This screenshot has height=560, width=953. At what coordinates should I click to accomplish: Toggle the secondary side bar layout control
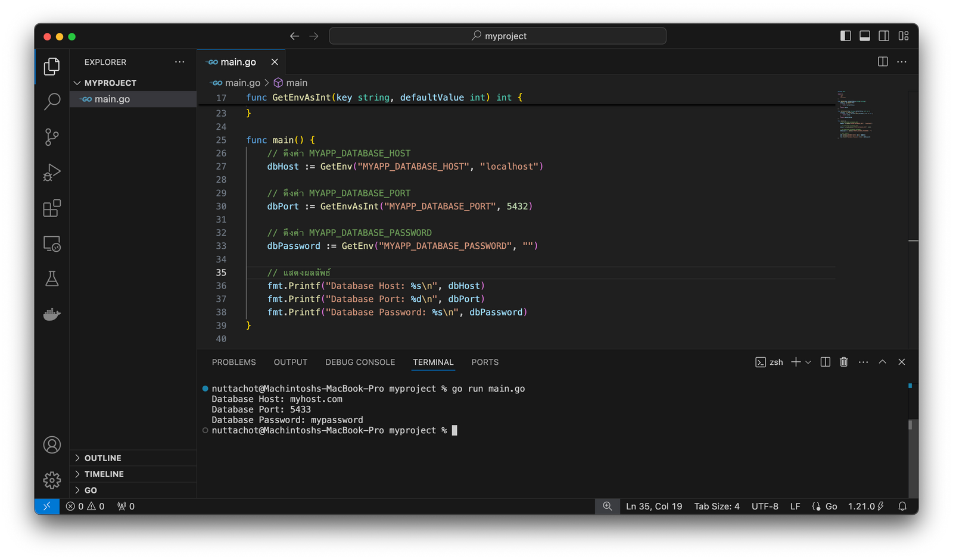click(883, 36)
